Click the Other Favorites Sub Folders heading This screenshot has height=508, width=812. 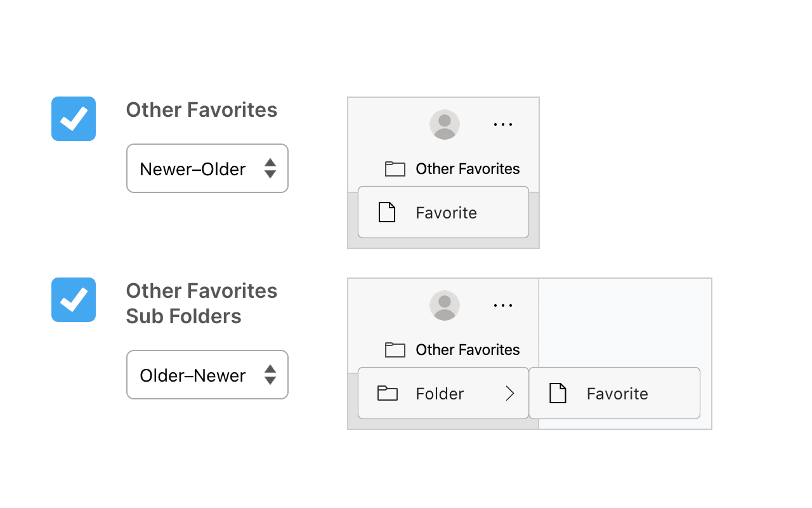click(x=202, y=304)
